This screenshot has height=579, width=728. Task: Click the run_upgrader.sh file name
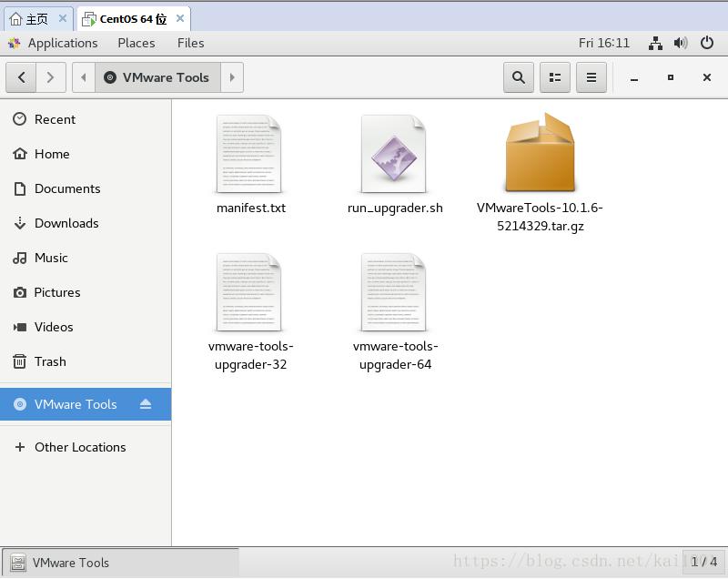tap(395, 208)
